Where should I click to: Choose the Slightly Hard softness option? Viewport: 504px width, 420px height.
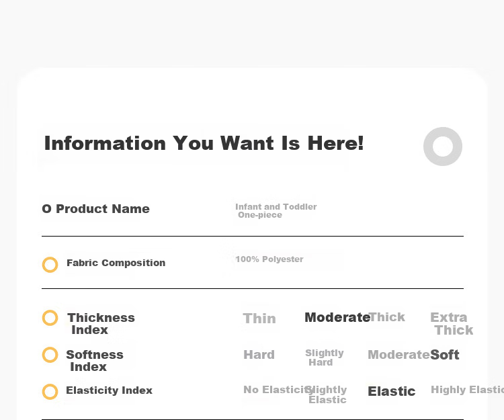[x=325, y=358]
